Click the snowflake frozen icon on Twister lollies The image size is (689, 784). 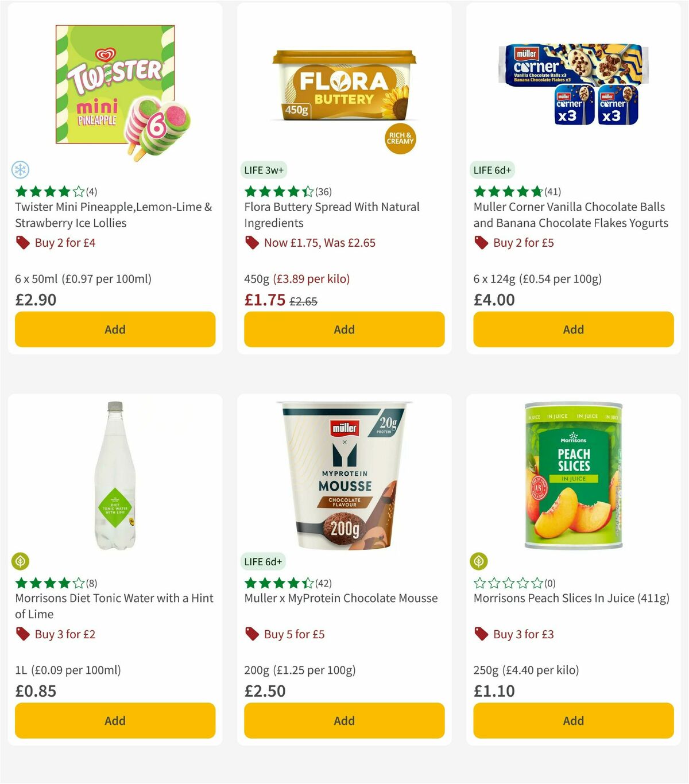(21, 170)
